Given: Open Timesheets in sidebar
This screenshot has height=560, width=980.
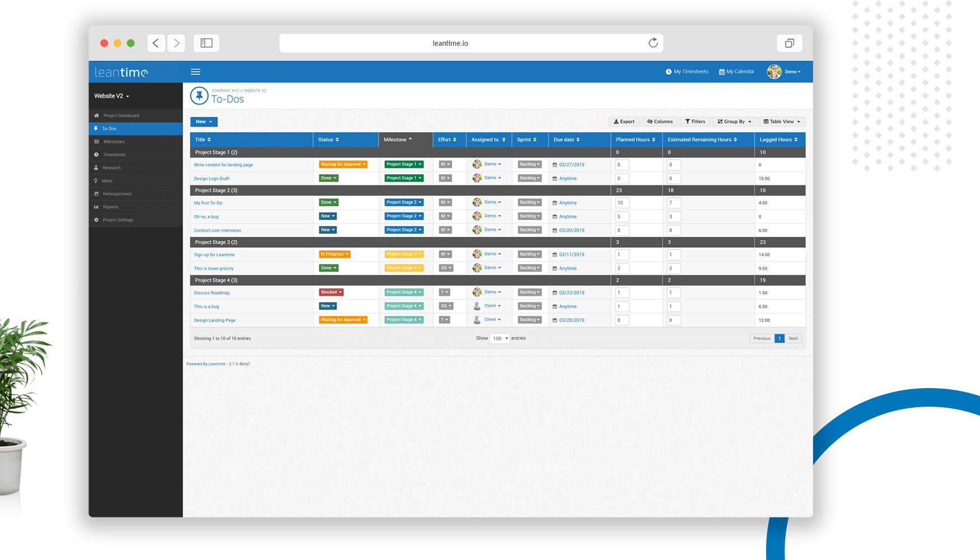Looking at the screenshot, I should tap(136, 155).
